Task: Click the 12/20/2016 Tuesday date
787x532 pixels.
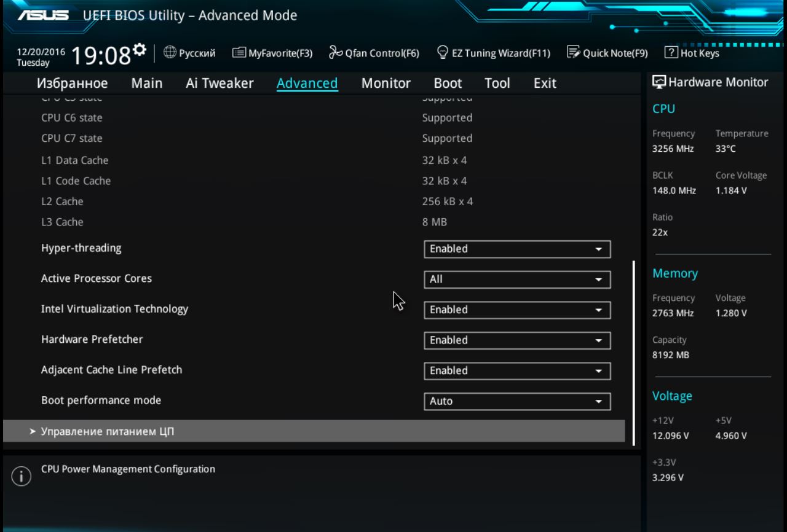Action: click(x=41, y=58)
